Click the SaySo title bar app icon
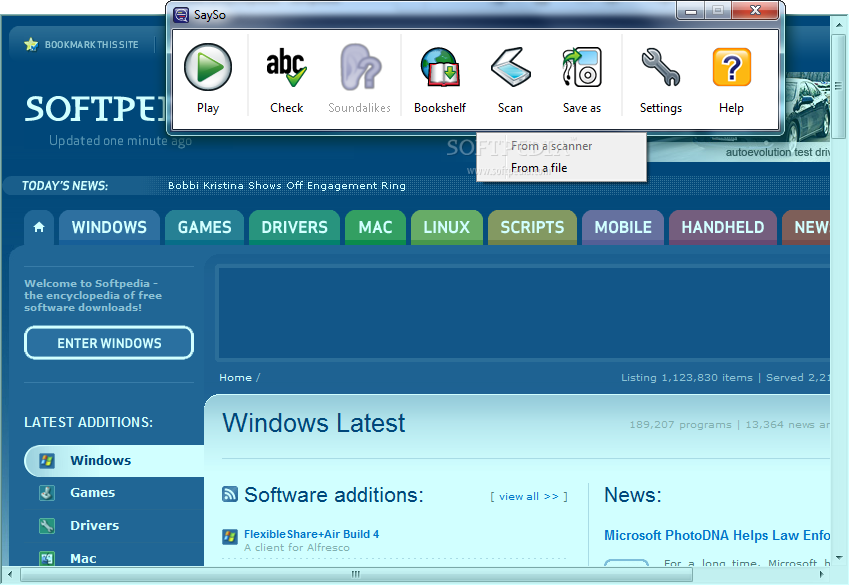The width and height of the screenshot is (849, 585). (x=181, y=15)
